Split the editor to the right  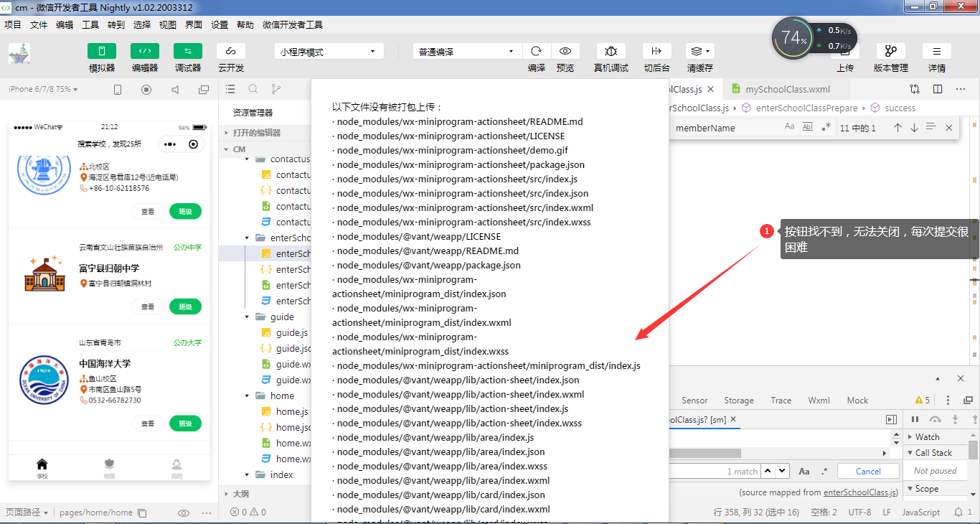(x=938, y=89)
